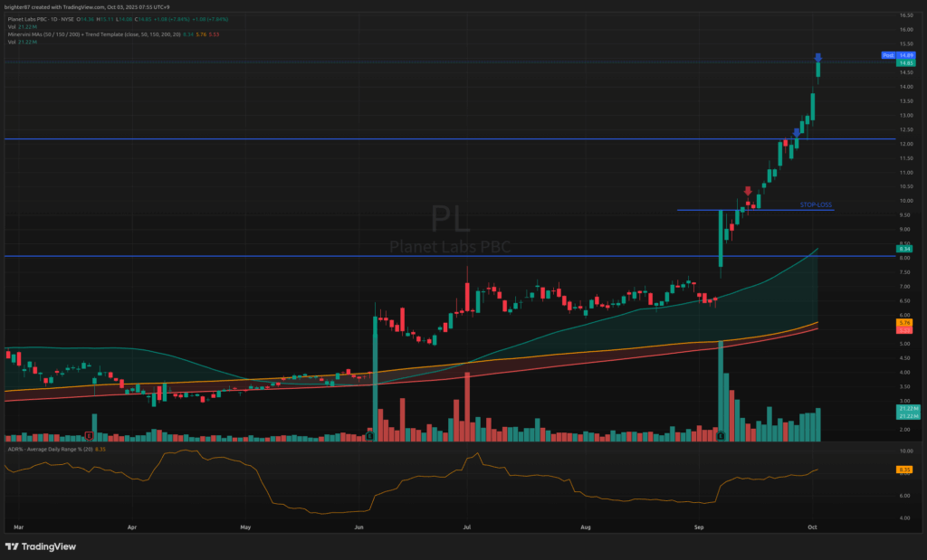Click the Jul label on time axis
927x560 pixels.
pyautogui.click(x=467, y=525)
